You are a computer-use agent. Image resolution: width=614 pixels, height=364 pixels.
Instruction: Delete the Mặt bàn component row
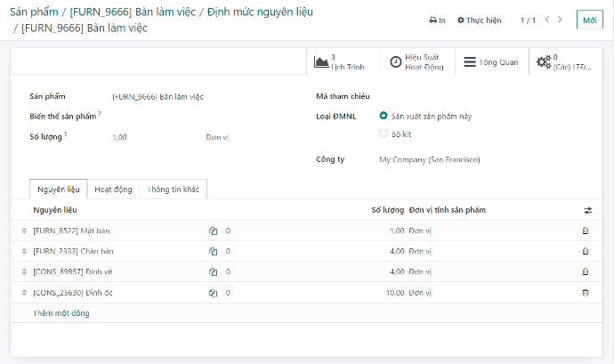pyautogui.click(x=585, y=231)
